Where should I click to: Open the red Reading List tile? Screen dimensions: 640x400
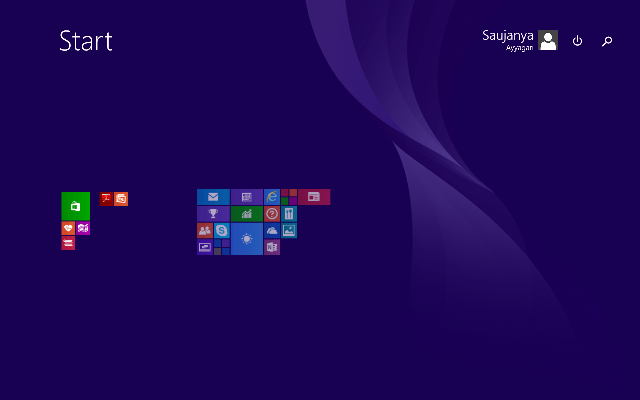click(x=68, y=243)
